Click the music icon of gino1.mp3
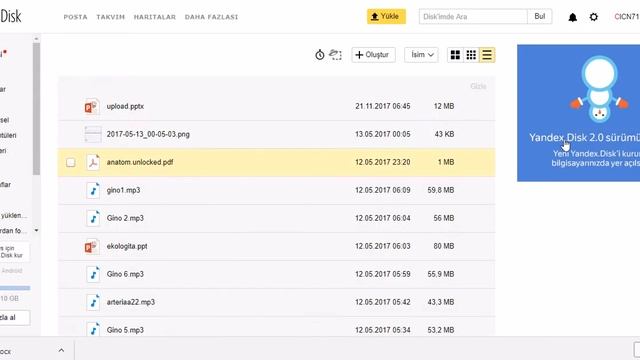This screenshot has height=360, width=640. 93,191
